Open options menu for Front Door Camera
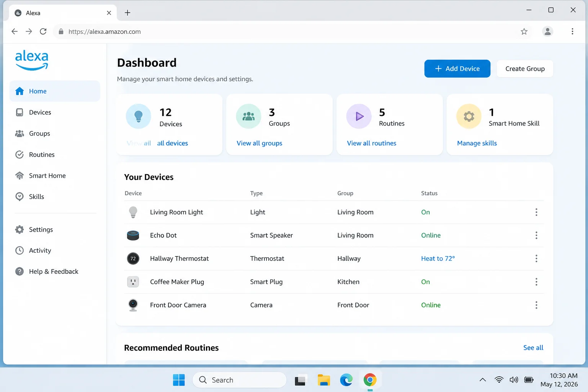The height and width of the screenshot is (392, 588). [536, 305]
